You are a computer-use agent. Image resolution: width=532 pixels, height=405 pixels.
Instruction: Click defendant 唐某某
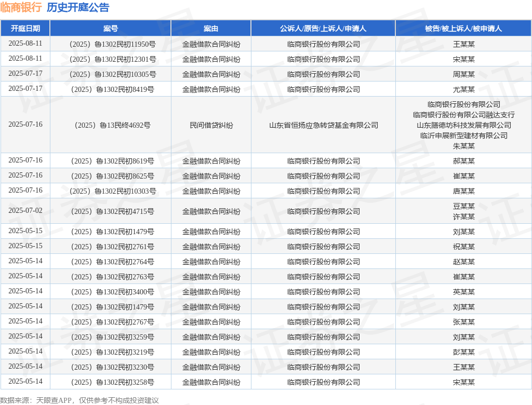click(464, 191)
